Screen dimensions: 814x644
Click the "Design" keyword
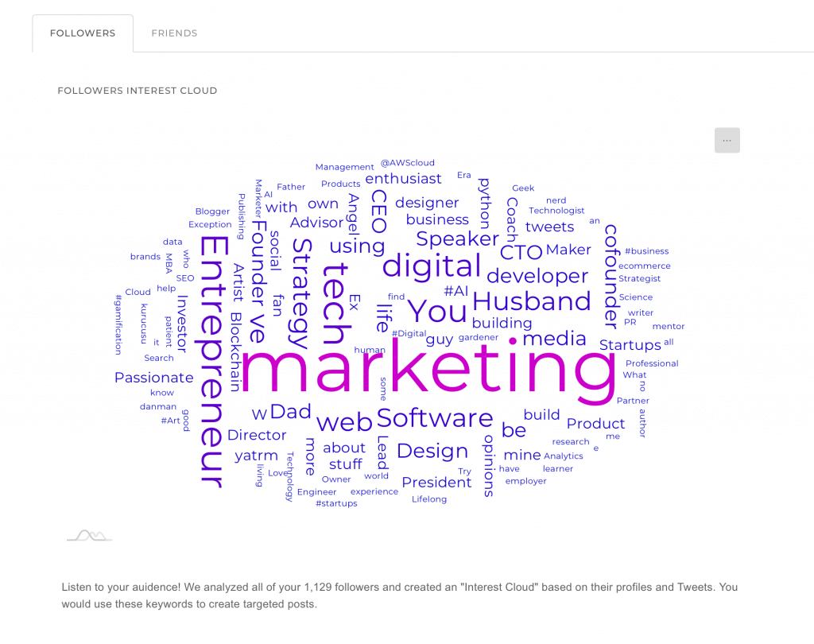tap(432, 452)
